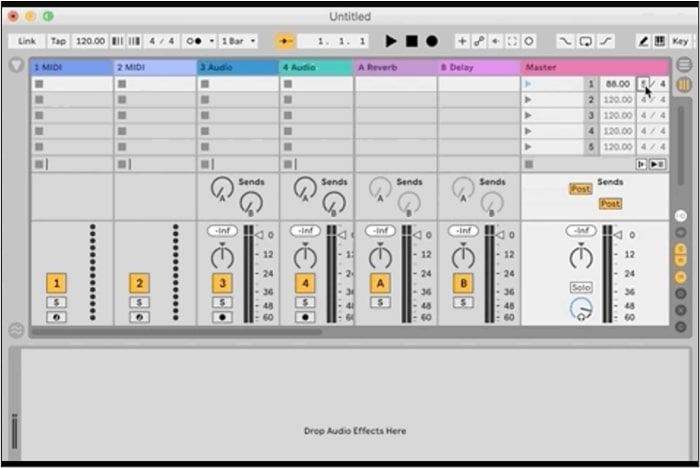Click the Loop switch icon in toolbar
700x468 pixels.
[x=585, y=41]
